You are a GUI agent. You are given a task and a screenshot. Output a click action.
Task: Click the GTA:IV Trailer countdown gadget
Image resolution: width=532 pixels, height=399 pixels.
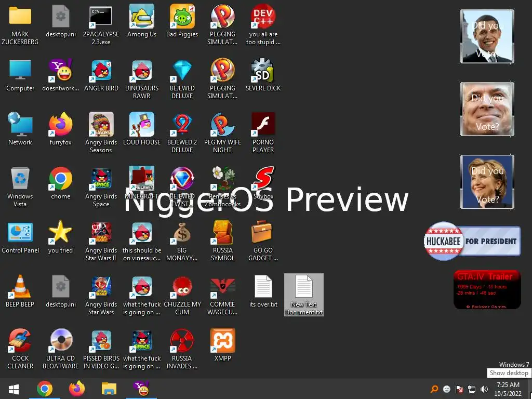click(487, 290)
